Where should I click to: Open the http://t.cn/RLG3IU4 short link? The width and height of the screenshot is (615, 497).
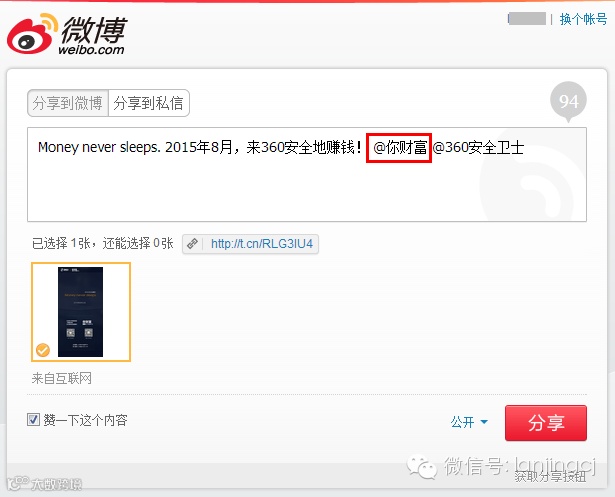tap(262, 244)
